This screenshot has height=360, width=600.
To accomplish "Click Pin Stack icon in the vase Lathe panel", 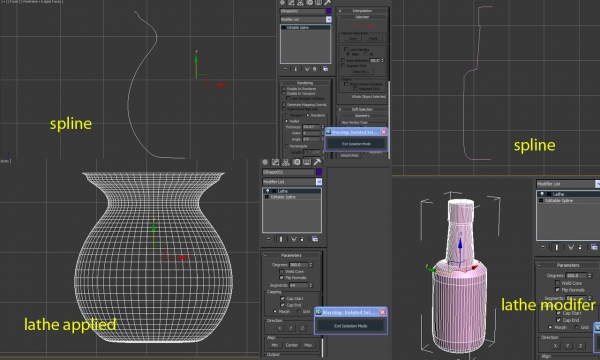I will [269, 239].
